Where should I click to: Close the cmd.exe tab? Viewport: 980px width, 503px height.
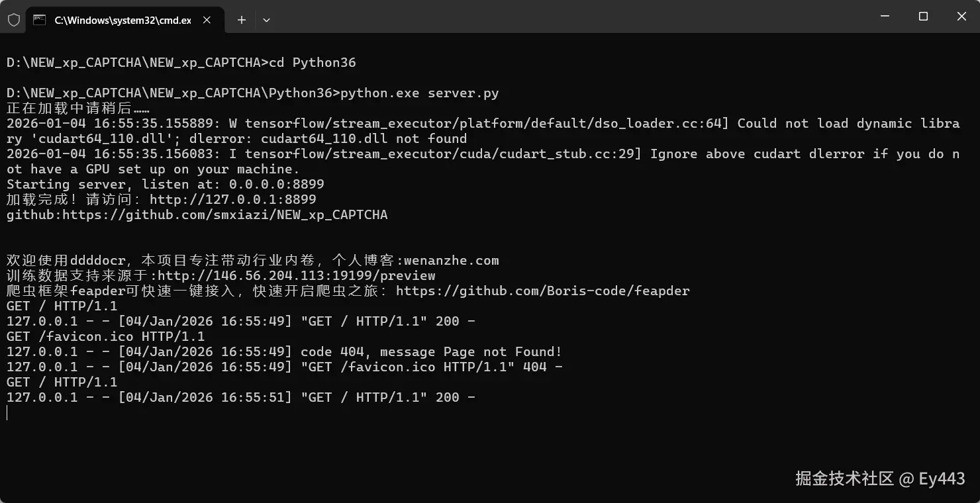(x=207, y=20)
